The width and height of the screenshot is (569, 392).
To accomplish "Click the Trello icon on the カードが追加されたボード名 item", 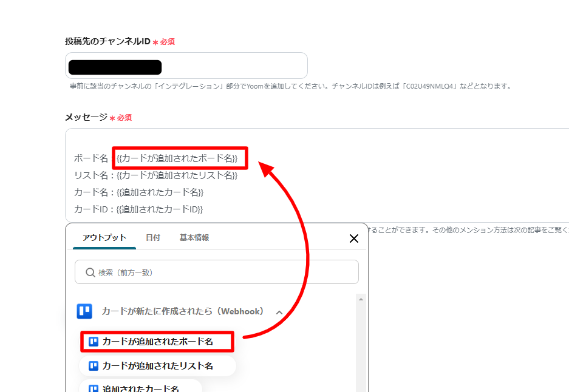I will 94,342.
